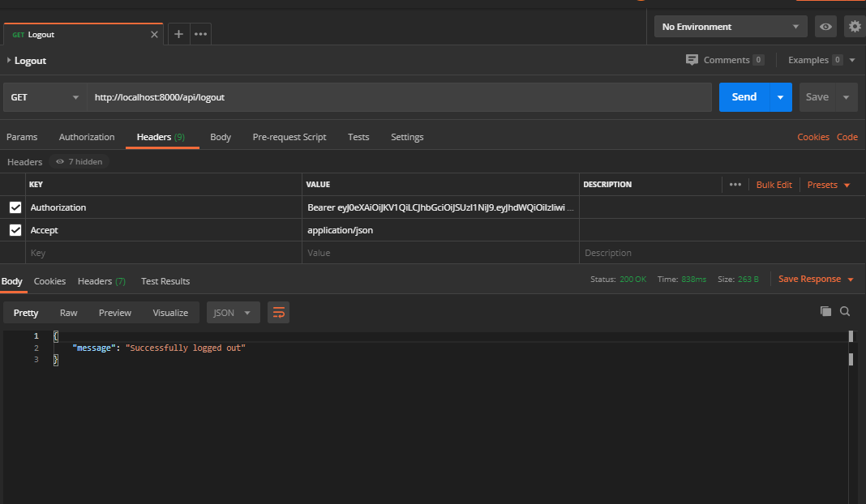Change the GET method dropdown
This screenshot has height=504, width=866.
[45, 97]
